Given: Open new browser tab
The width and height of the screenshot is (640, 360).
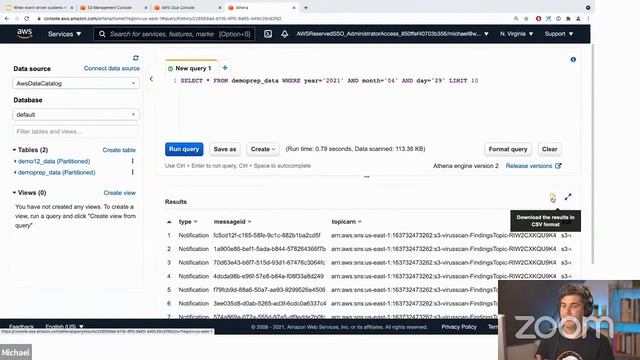Looking at the screenshot, I should point(305,7).
